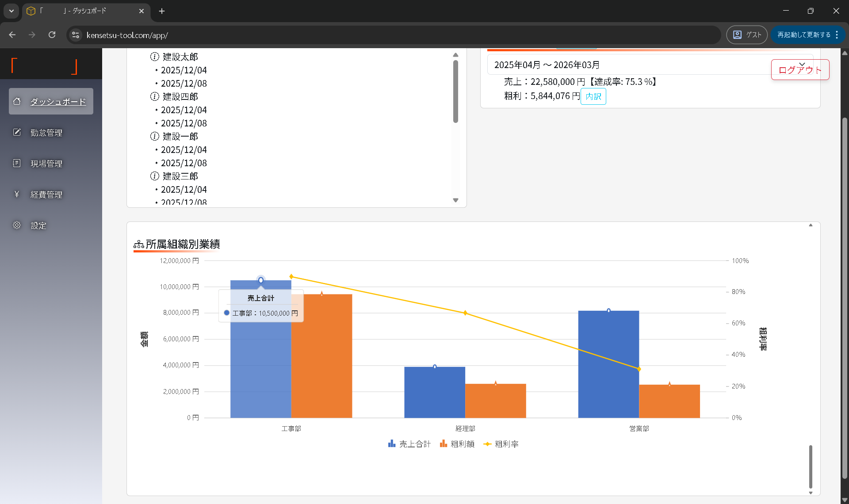Screen dimensions: 849x504
Task: Click the ゲスト profile icon in the toolbar
Action: [737, 34]
